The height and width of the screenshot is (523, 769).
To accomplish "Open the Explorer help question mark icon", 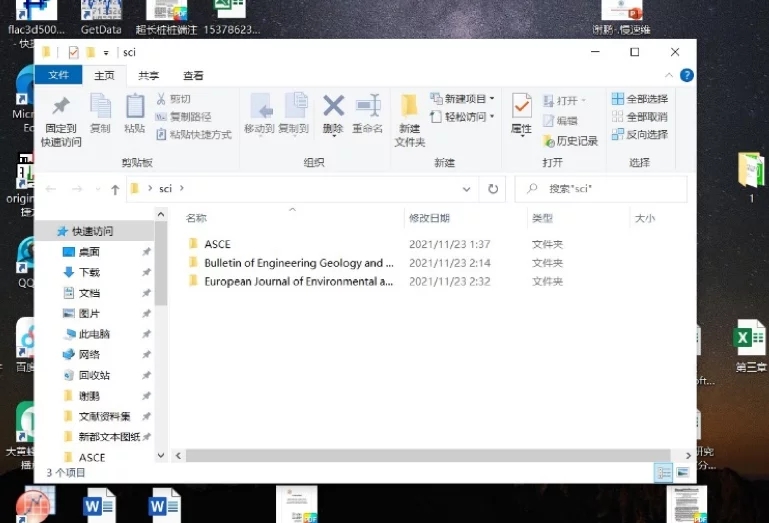I will click(687, 75).
